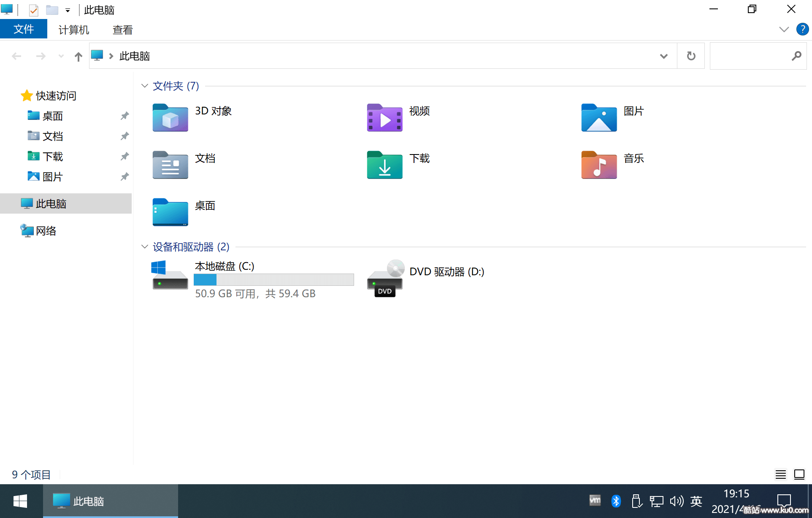Click 此电脑 in the address bar

coord(135,56)
